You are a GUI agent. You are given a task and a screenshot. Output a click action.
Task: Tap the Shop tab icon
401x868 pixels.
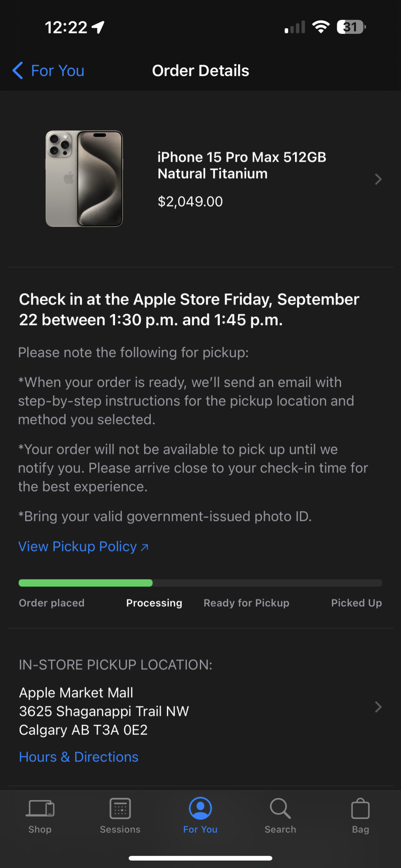pos(40,809)
